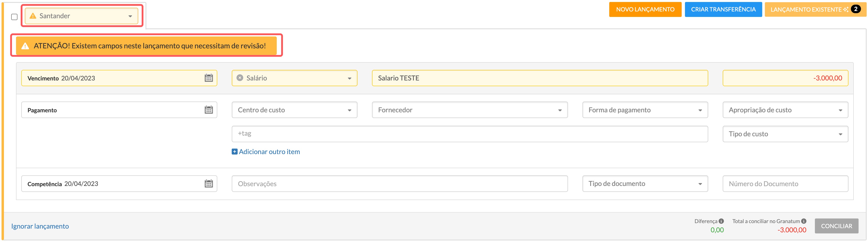Image resolution: width=868 pixels, height=242 pixels.
Task: Open the Santander account dropdown
Action: tap(81, 16)
